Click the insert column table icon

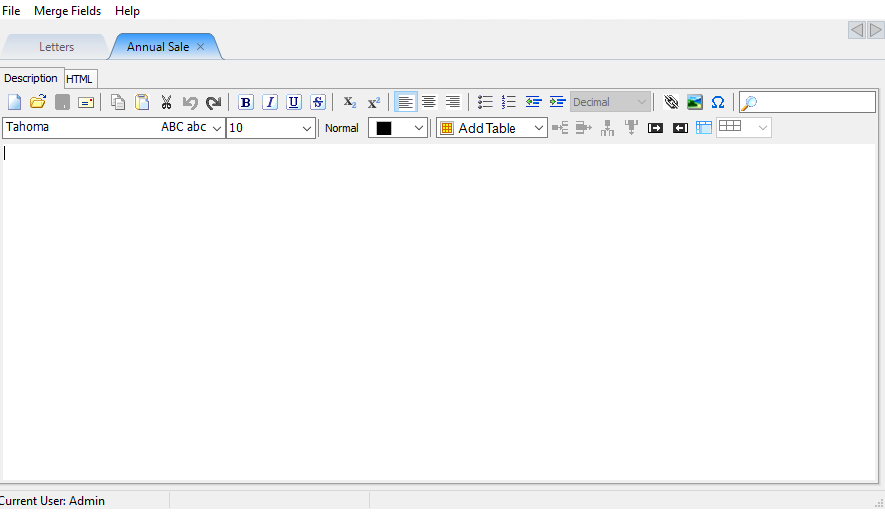click(584, 128)
